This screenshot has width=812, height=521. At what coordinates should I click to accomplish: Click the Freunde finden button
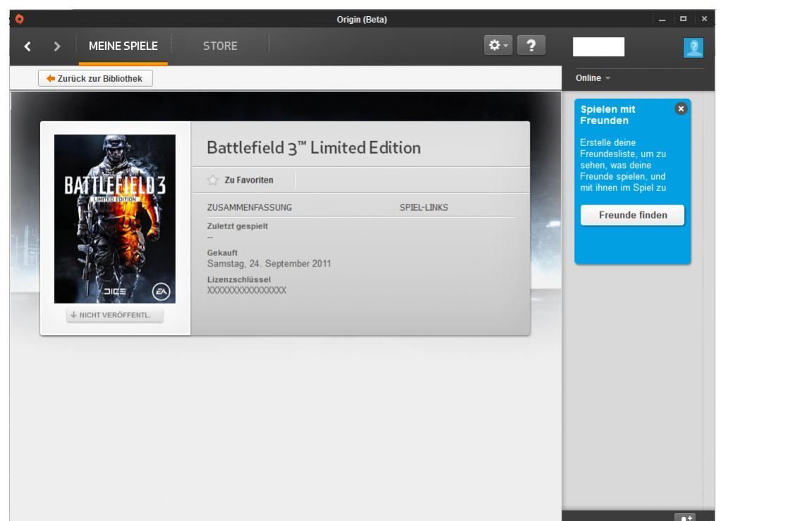pyautogui.click(x=632, y=215)
